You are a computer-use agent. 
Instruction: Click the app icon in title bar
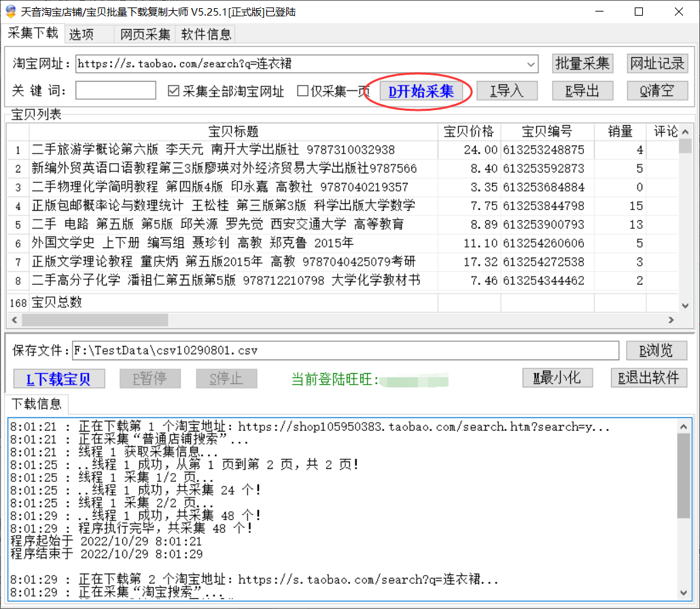click(x=10, y=12)
